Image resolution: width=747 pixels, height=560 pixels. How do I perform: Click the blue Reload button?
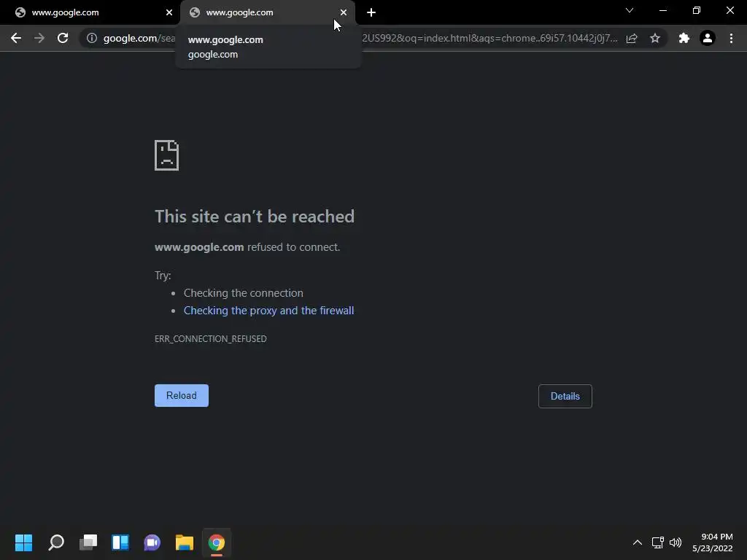(x=182, y=396)
